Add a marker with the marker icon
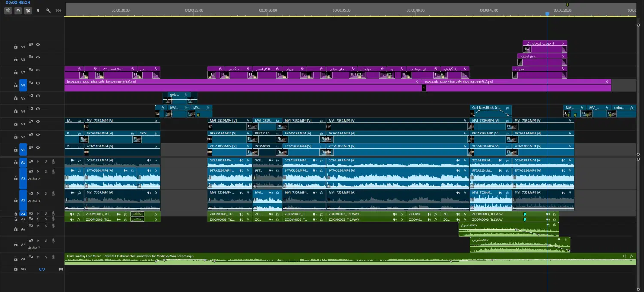The image size is (644, 292). [x=38, y=10]
